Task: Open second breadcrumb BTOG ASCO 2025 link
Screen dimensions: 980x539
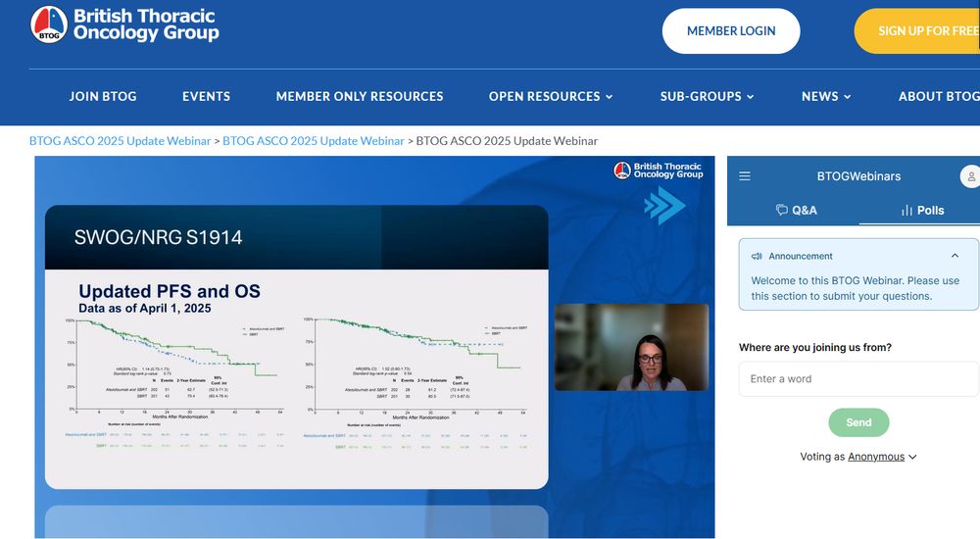Action: [x=314, y=141]
